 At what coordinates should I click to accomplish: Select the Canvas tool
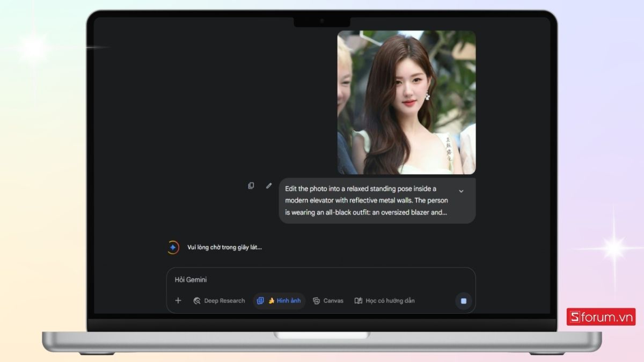(x=328, y=301)
